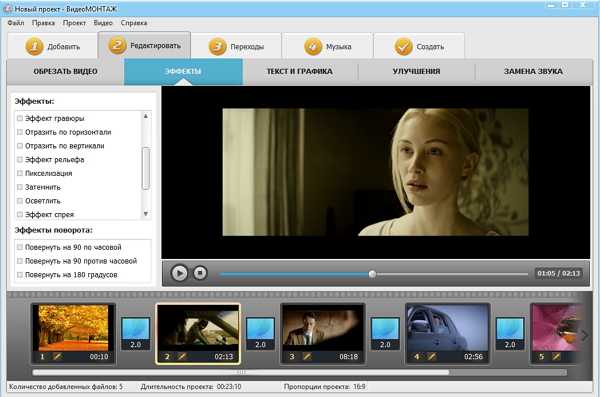Play the video preview
Image resolution: width=600 pixels, height=397 pixels.
pyautogui.click(x=179, y=273)
